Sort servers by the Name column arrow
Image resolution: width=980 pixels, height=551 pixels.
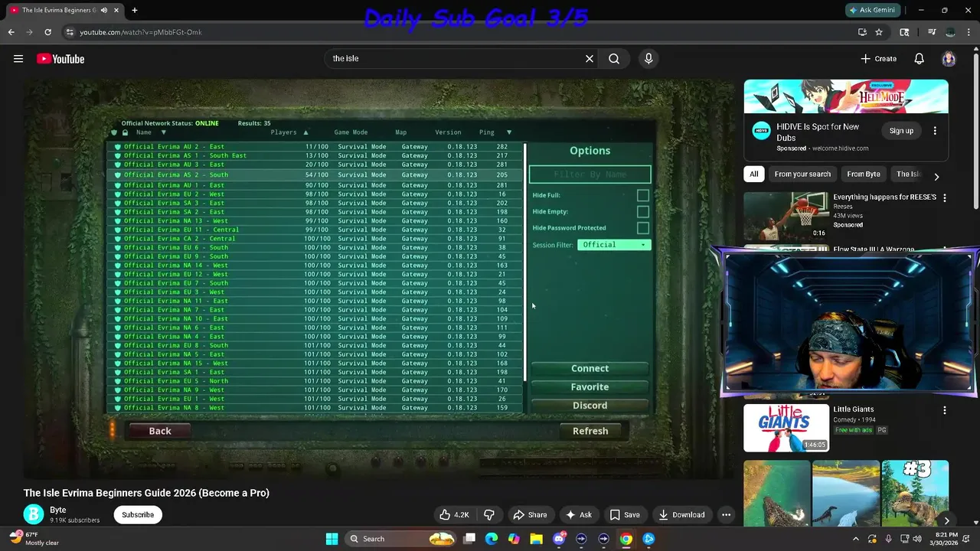[163, 132]
